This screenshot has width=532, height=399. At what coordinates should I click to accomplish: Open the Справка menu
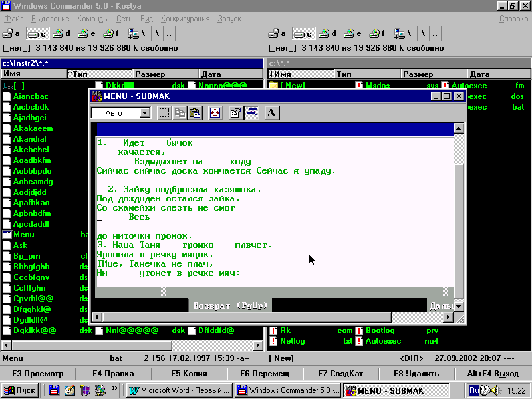click(513, 19)
